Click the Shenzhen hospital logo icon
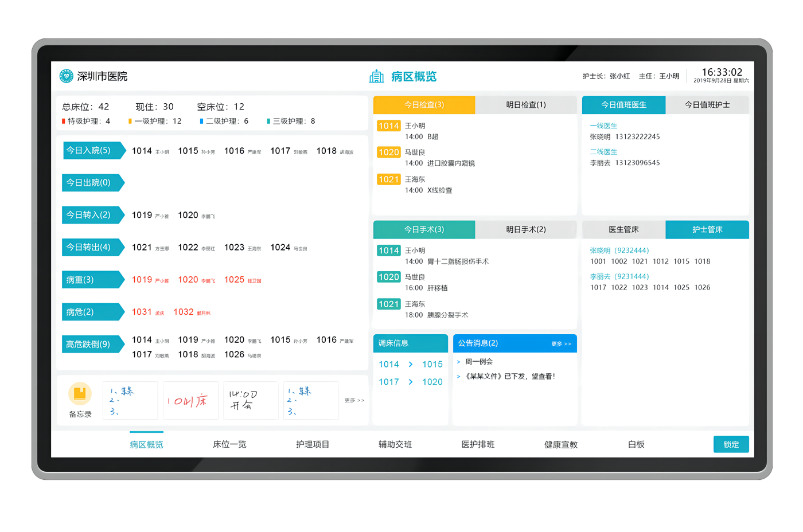This screenshot has height=532, width=803. point(67,76)
